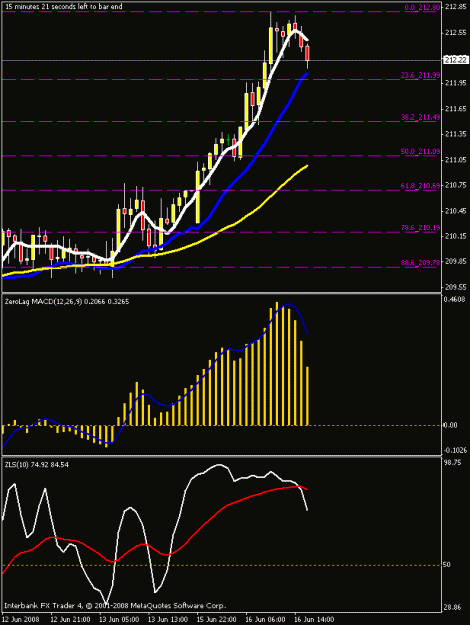Click the 15 Jun 22:00 time label

(x=217, y=620)
